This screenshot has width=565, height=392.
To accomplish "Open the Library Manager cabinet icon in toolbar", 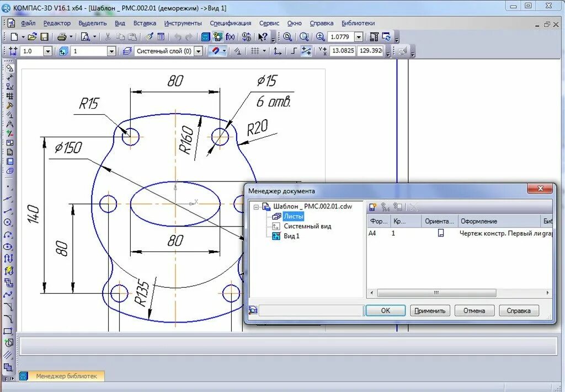I will coord(205,37).
